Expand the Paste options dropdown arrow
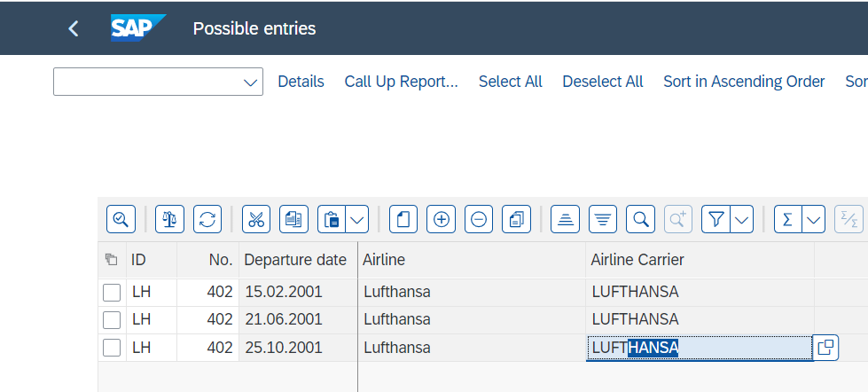This screenshot has height=392, width=868. coord(357,219)
